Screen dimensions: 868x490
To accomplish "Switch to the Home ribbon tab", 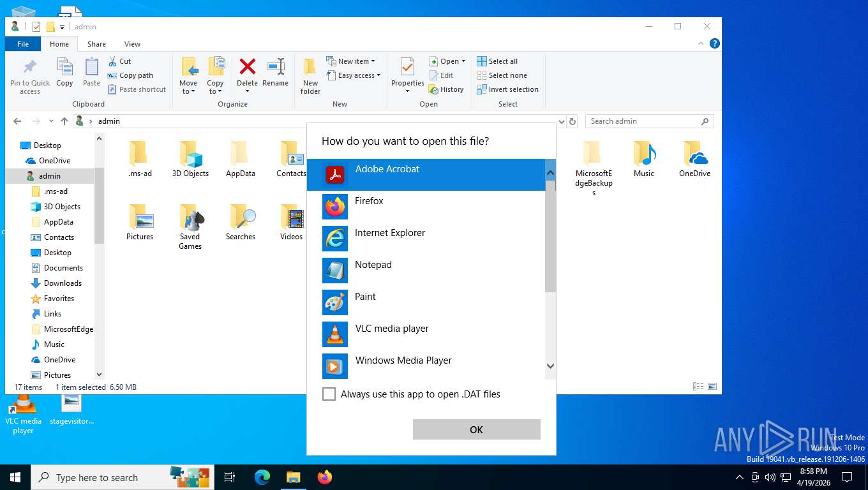I will (x=59, y=44).
